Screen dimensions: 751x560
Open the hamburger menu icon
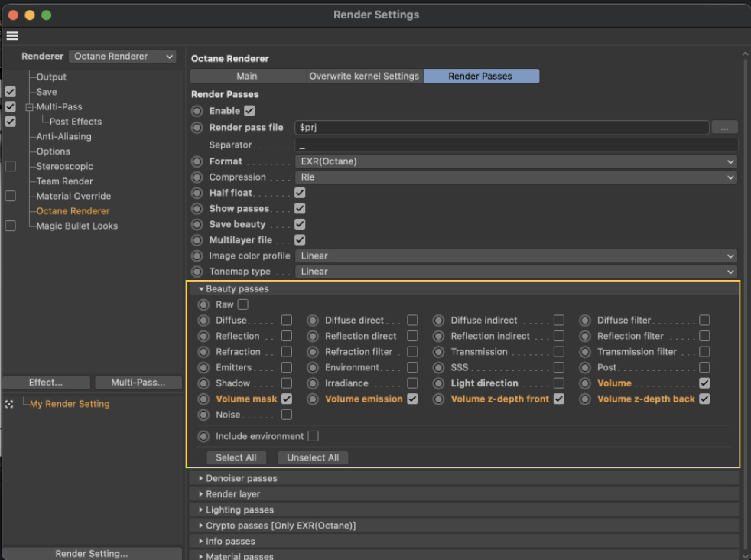pos(12,36)
